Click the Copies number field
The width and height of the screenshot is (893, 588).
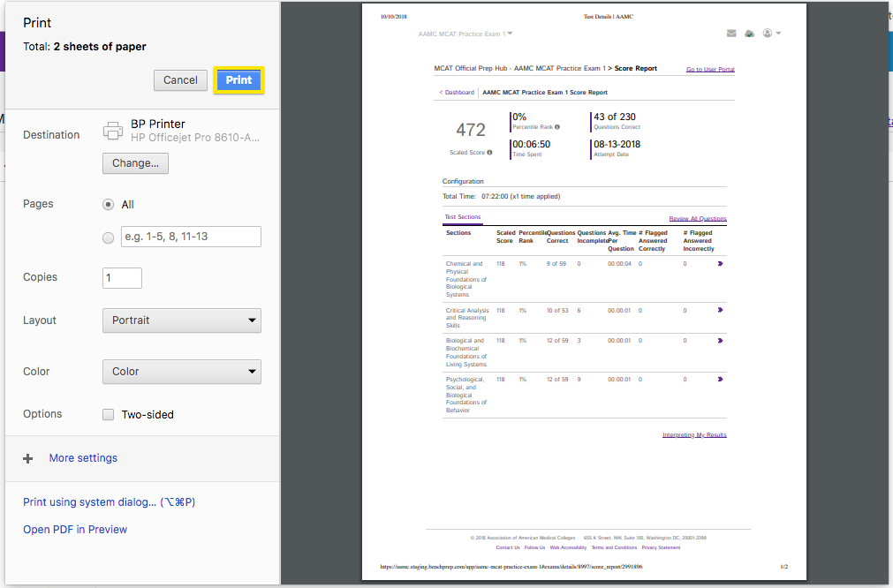(122, 277)
